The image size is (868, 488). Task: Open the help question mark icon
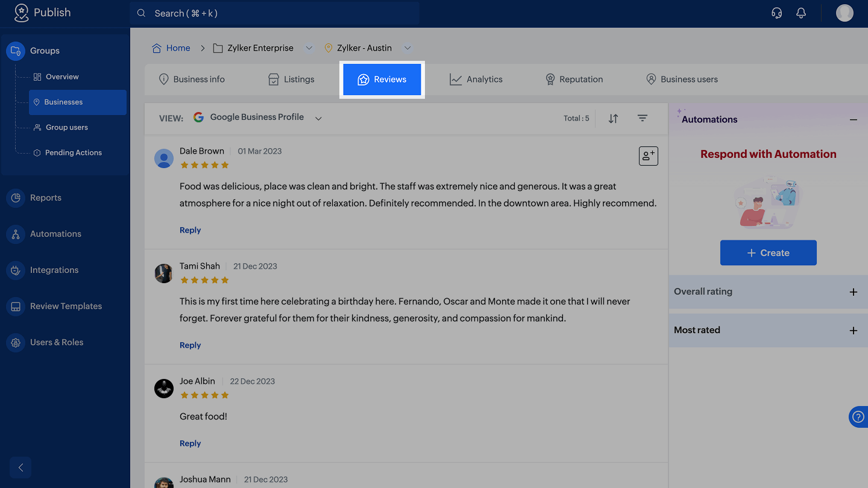tap(858, 417)
